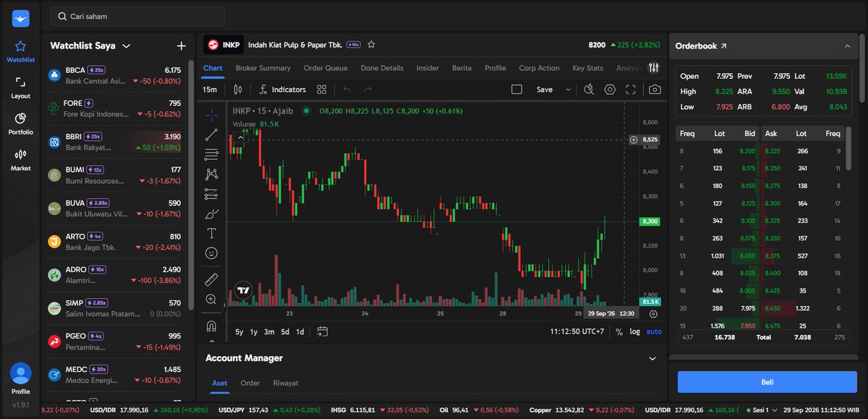Open the go to date calendar icon
Viewport: 868px width, 419px height.
(323, 331)
